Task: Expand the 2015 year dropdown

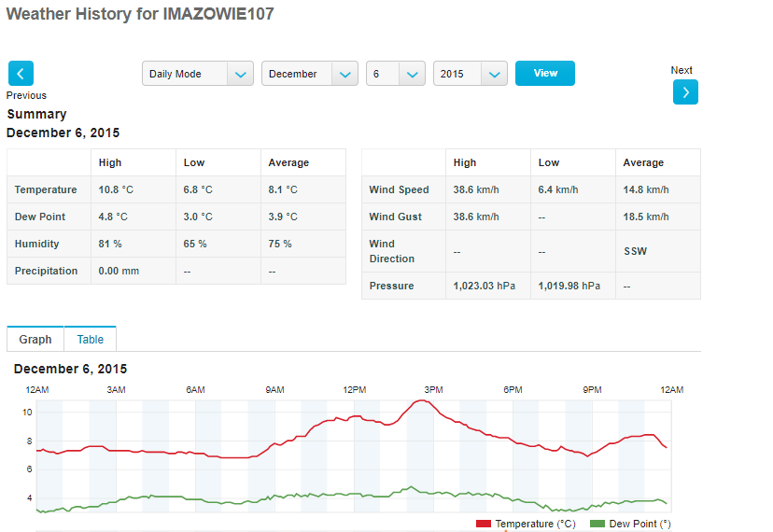Action: (x=470, y=74)
